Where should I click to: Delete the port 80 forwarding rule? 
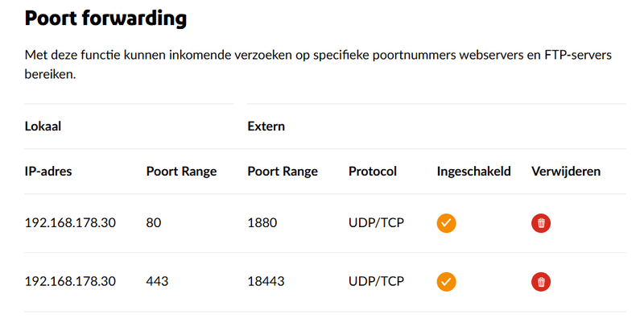tap(541, 223)
